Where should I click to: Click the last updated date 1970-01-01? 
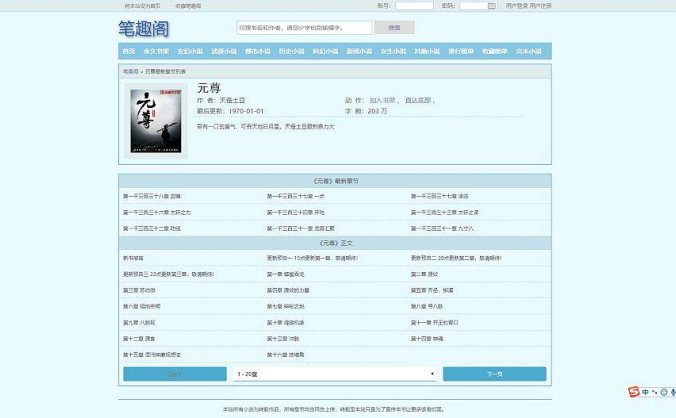246,111
